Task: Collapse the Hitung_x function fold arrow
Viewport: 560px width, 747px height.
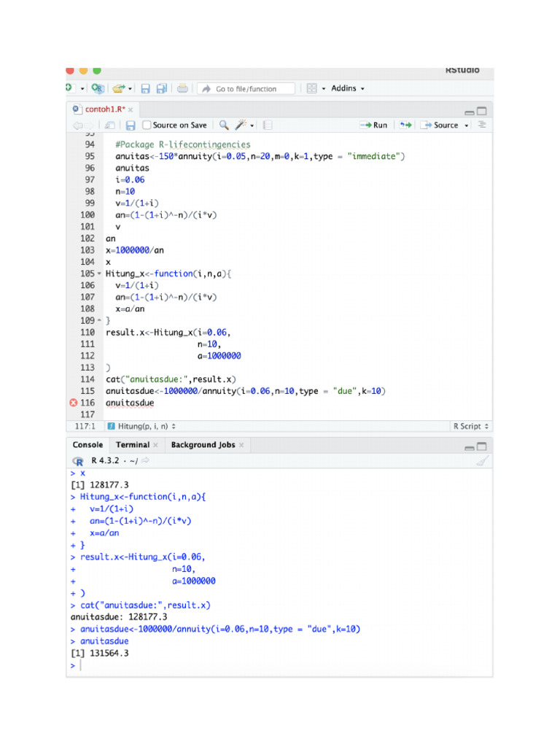Action: (100, 274)
